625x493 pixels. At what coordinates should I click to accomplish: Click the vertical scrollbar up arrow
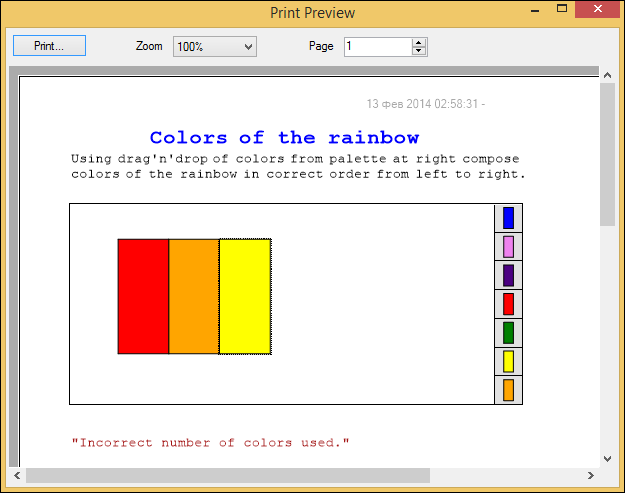607,75
